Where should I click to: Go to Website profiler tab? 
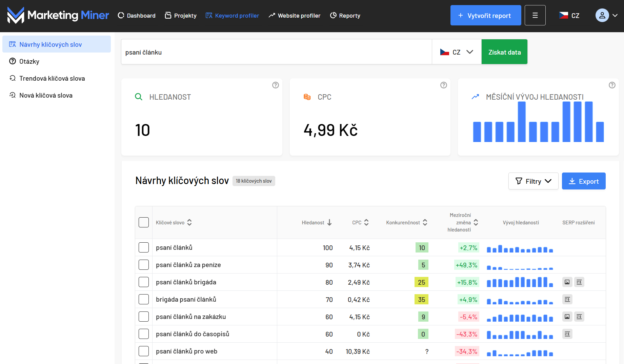[x=294, y=16]
